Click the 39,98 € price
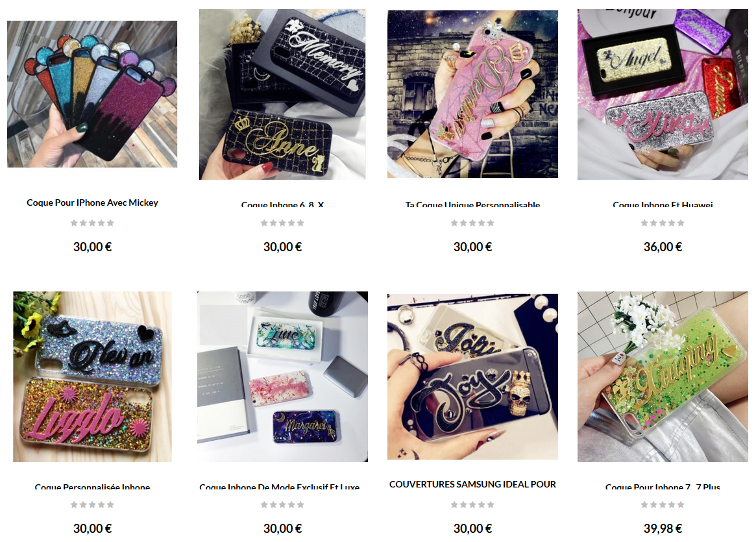The width and height of the screenshot is (756, 542). click(663, 528)
